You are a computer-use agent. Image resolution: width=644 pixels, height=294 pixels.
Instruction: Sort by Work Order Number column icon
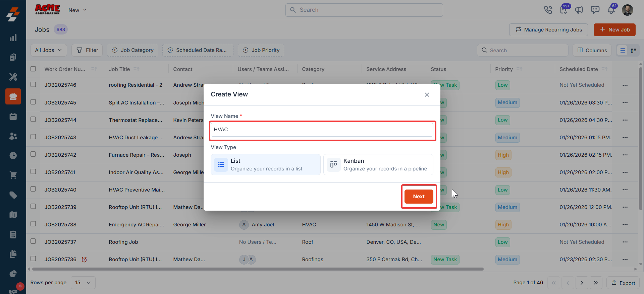tap(94, 69)
